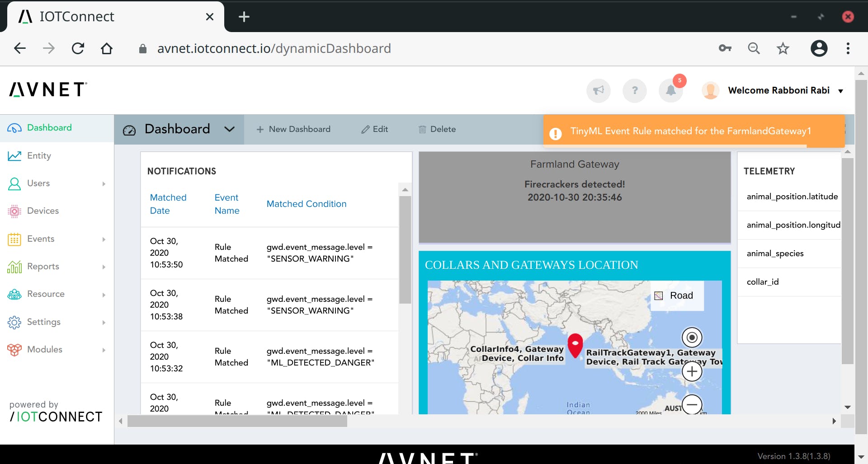Click the user avatar picture
The height and width of the screenshot is (464, 868).
click(710, 90)
